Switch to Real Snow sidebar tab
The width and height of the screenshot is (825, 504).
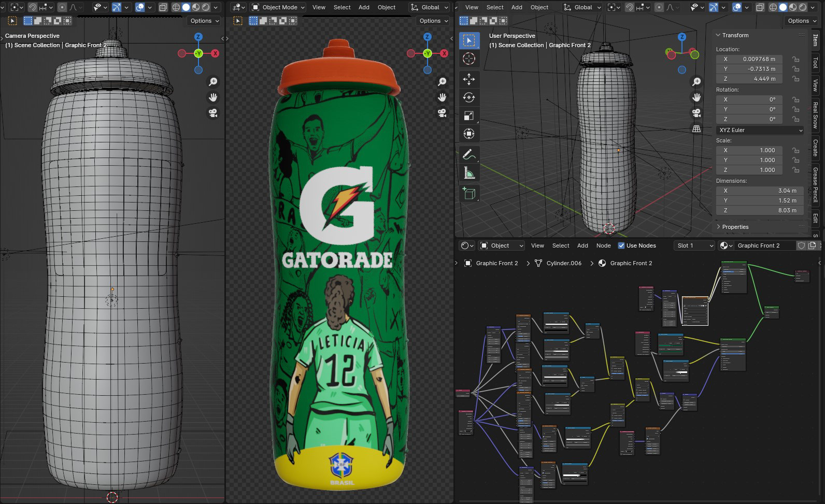(x=815, y=115)
